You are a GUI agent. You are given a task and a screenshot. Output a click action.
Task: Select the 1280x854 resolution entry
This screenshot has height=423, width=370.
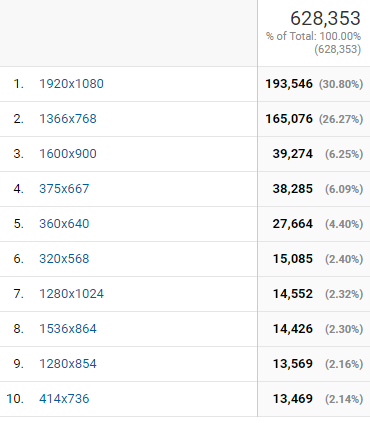pyautogui.click(x=68, y=364)
